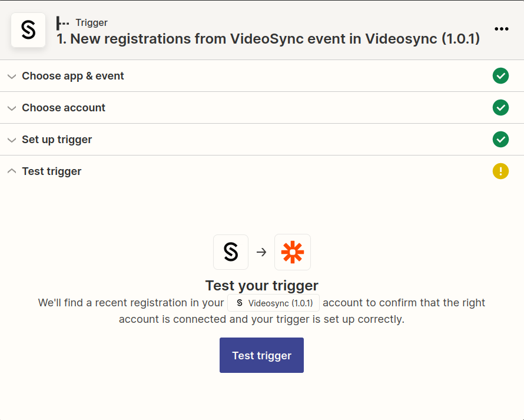
Task: Click the green checkmark beside Choose app & event
Action: [x=500, y=76]
